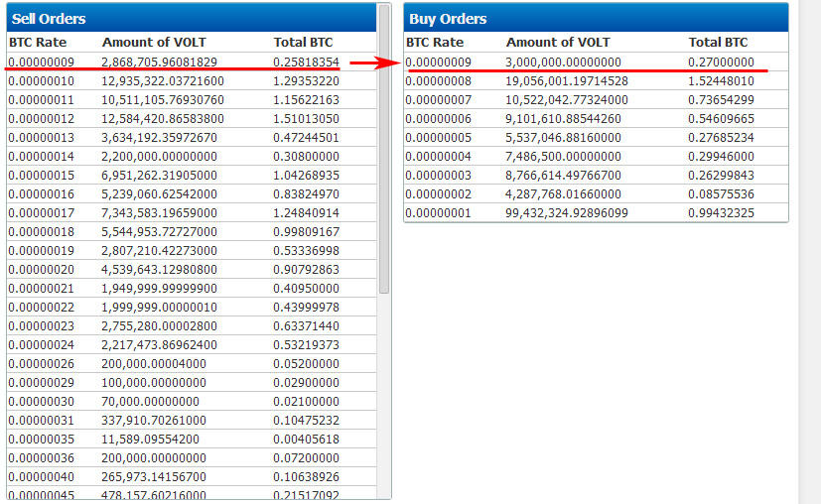Click sell order rate 0.00000020
This screenshot has height=504, width=821.
tap(42, 270)
